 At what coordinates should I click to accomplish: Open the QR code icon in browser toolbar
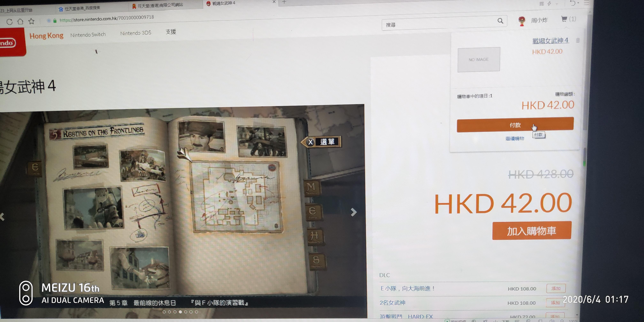(x=541, y=4)
